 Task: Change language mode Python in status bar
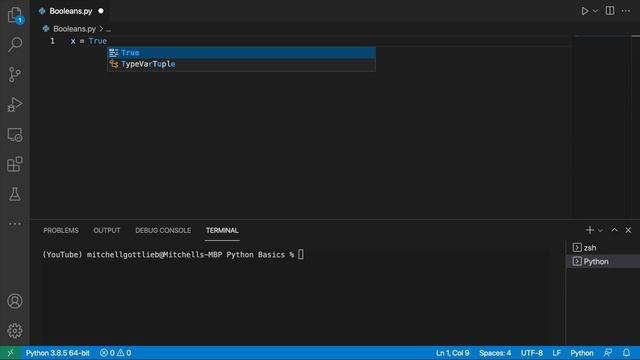click(x=582, y=353)
